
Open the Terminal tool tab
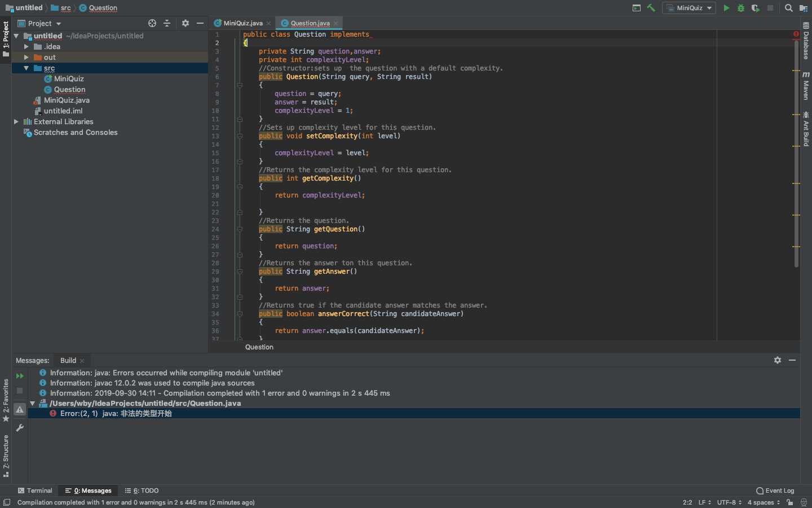[x=35, y=491]
